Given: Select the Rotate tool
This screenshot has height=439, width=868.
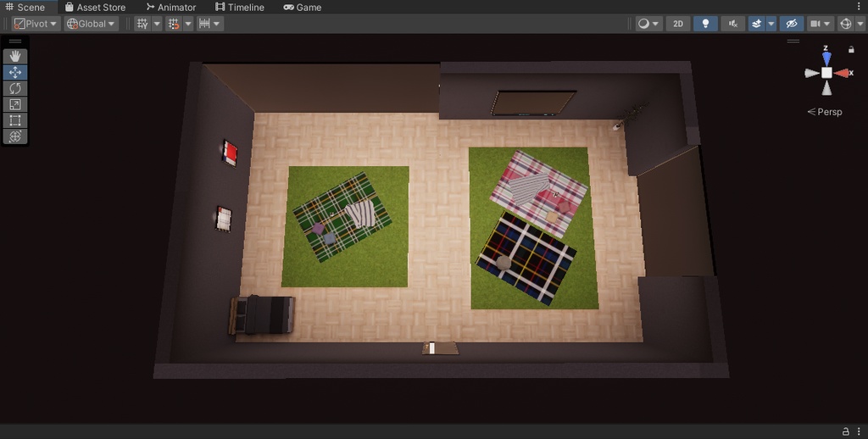Looking at the screenshot, I should pyautogui.click(x=15, y=88).
